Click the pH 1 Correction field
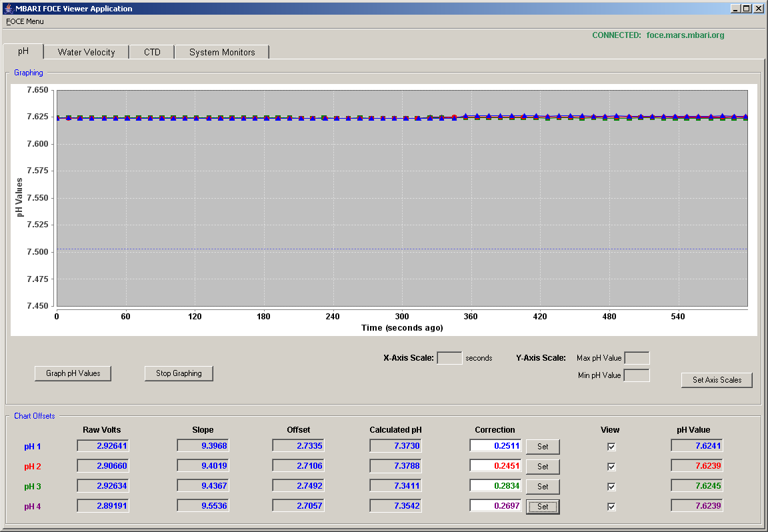The width and height of the screenshot is (768, 532). 495,446
